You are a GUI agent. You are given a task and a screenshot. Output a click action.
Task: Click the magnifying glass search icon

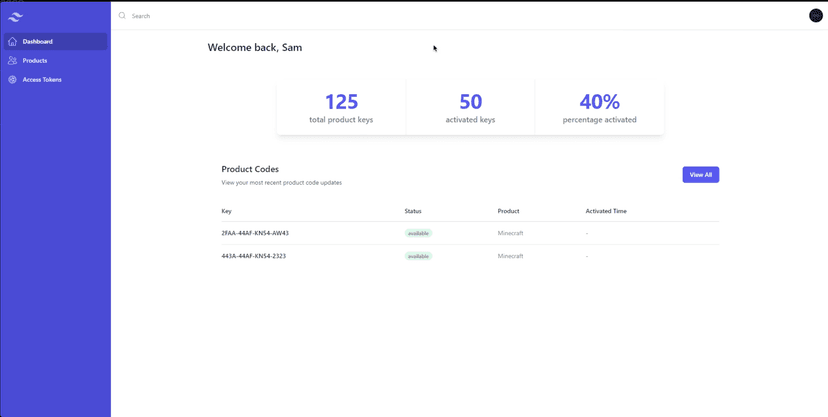[122, 16]
